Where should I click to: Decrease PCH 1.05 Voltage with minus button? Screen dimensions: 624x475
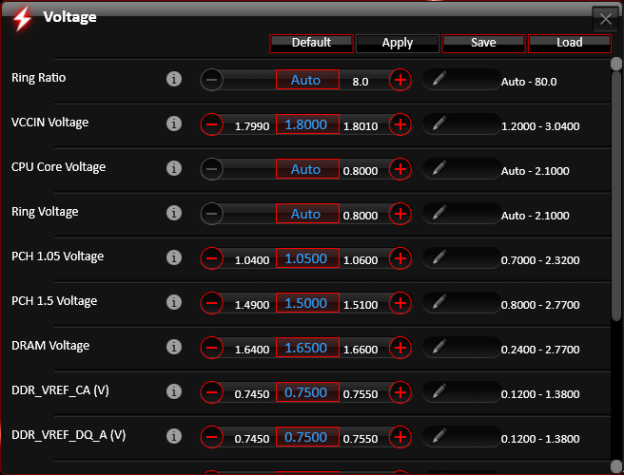pos(212,259)
